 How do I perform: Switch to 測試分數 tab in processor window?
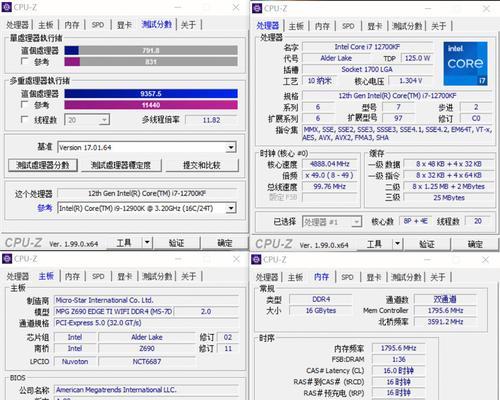coord(407,26)
